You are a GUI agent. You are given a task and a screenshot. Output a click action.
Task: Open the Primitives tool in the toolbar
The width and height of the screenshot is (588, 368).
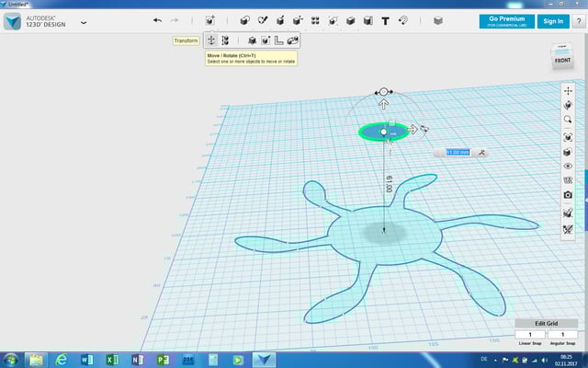point(244,20)
